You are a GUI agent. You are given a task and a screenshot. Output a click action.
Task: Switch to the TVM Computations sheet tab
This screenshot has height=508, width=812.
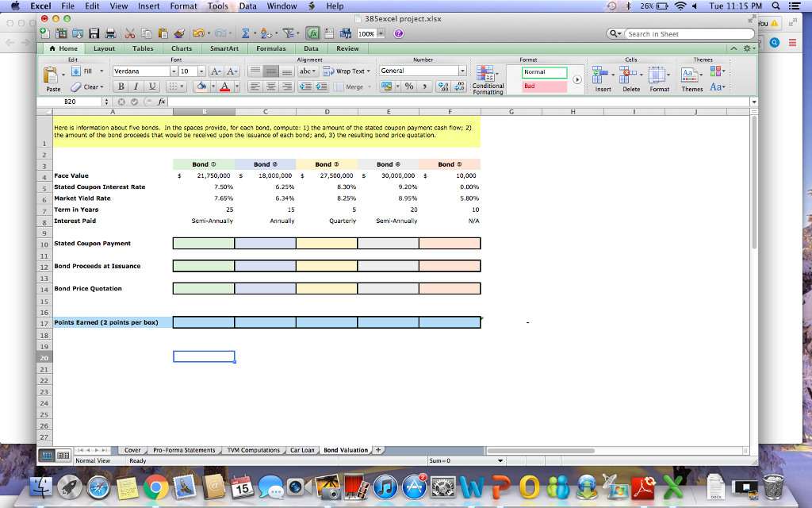[x=253, y=450]
